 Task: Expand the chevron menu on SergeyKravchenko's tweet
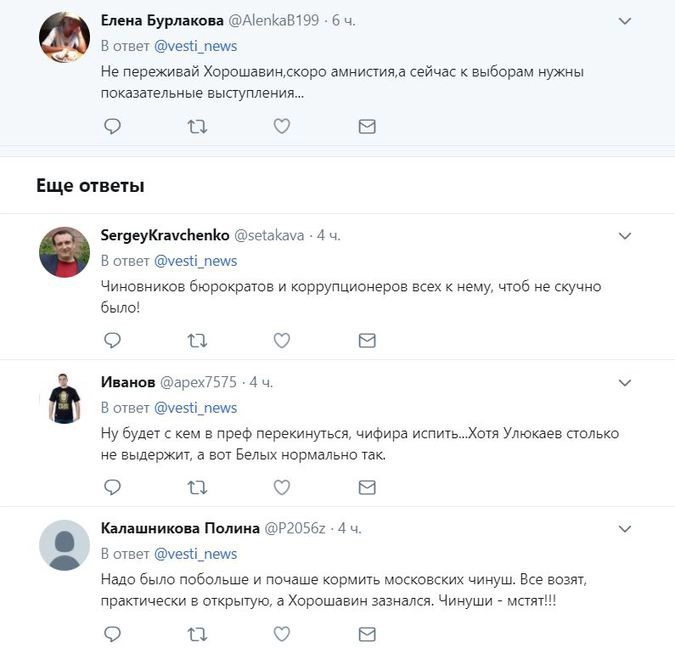tap(625, 236)
